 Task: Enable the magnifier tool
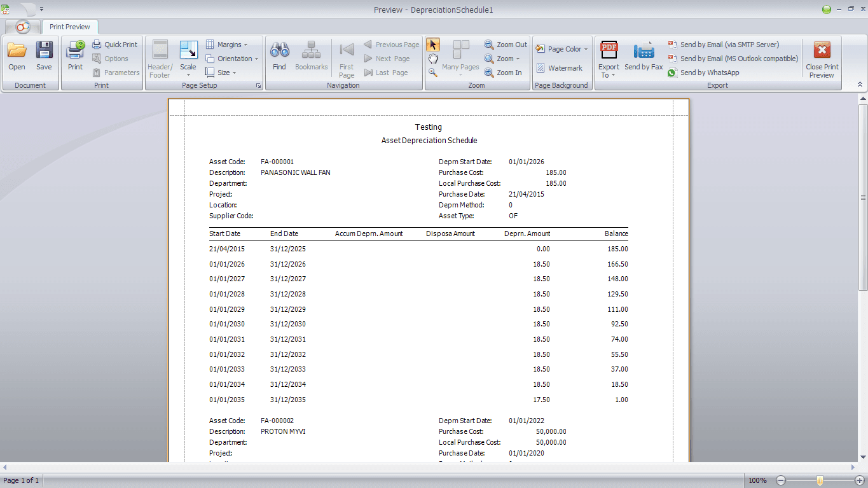pos(432,73)
